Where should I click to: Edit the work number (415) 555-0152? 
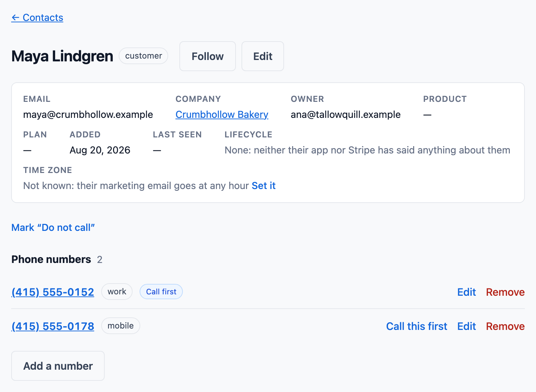(x=467, y=292)
